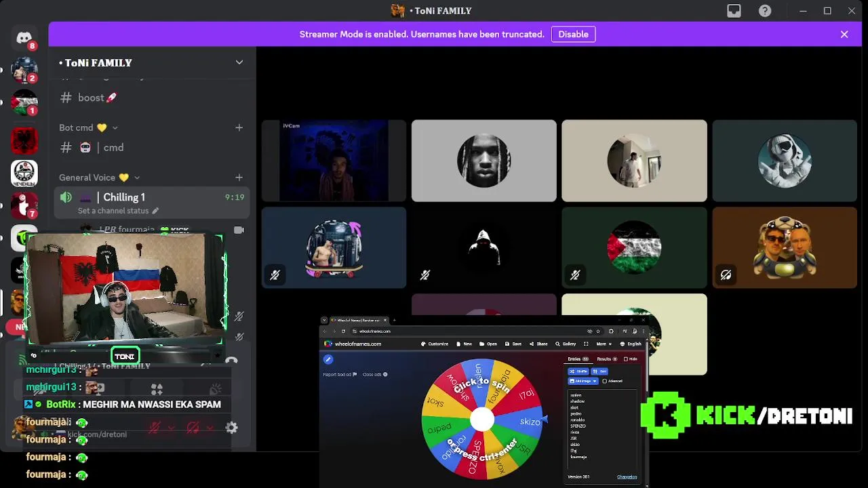Click the ronaldo entry in the list

(577, 420)
